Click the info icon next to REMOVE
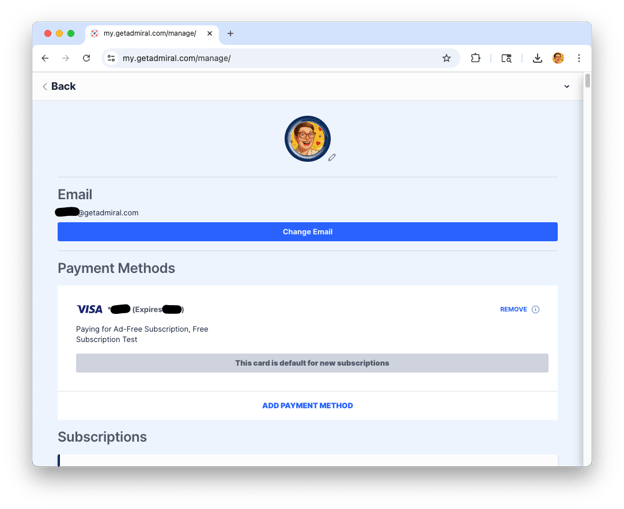 (536, 309)
